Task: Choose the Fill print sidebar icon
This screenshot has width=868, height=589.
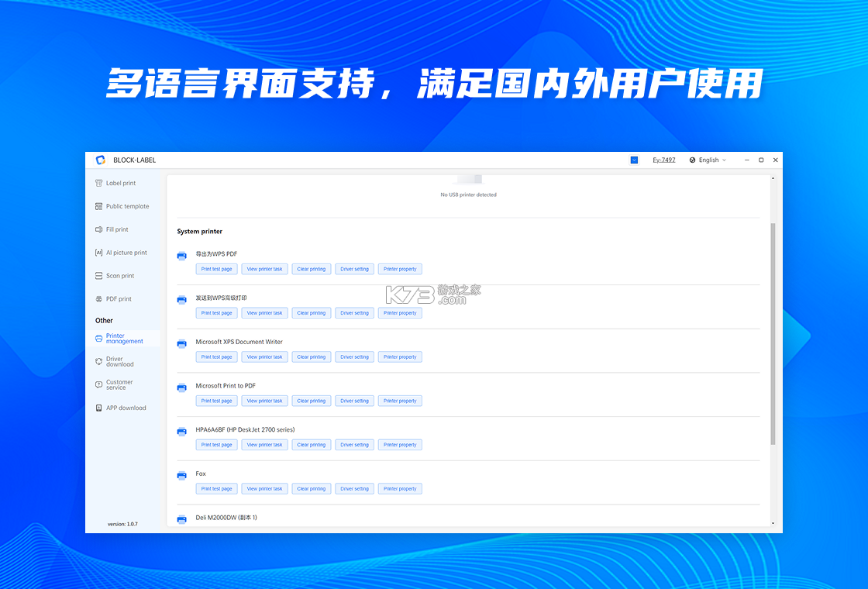Action: (x=98, y=229)
